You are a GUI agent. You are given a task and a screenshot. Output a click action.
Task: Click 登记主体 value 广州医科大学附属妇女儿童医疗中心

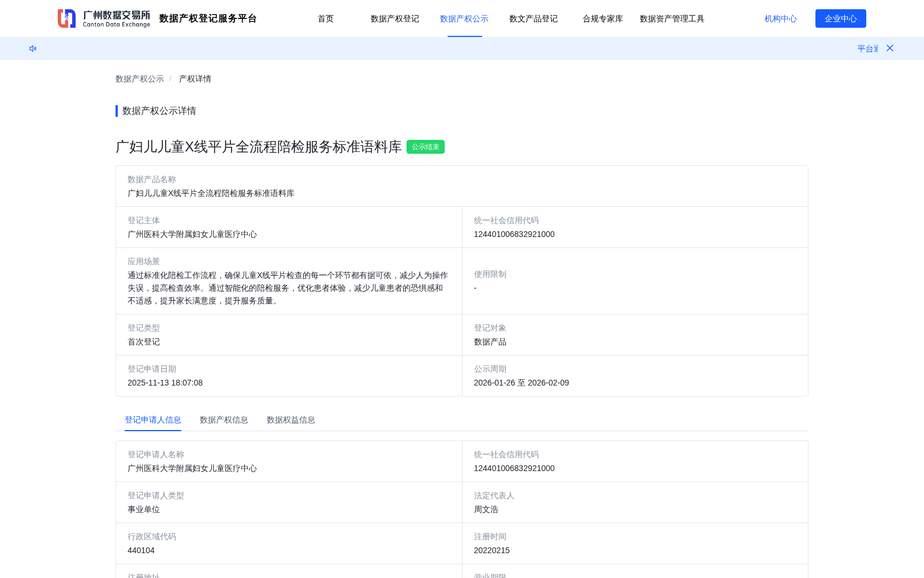pyautogui.click(x=192, y=234)
